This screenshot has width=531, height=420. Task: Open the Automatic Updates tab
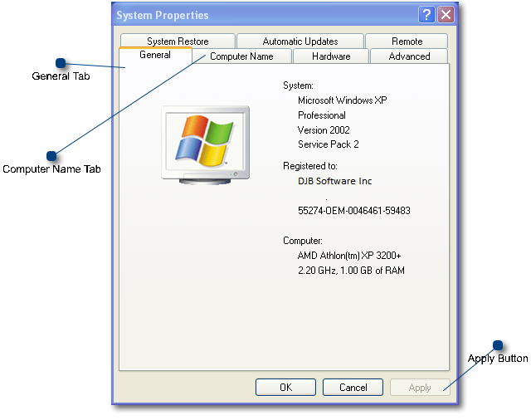(x=300, y=41)
